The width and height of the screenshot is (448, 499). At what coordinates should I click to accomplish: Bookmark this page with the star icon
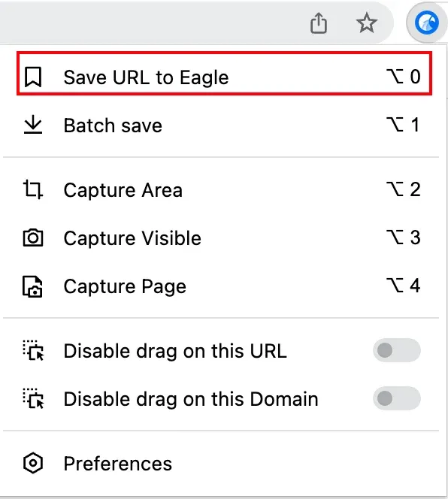click(x=367, y=23)
